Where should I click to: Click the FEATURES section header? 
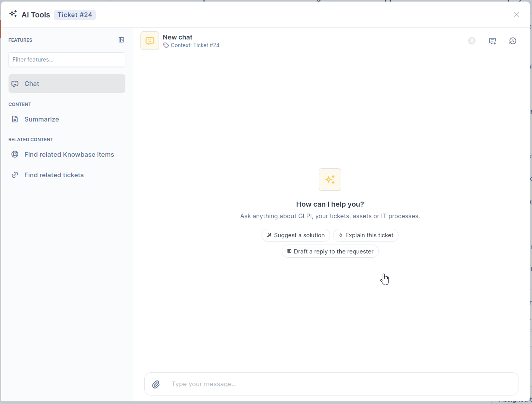(21, 40)
